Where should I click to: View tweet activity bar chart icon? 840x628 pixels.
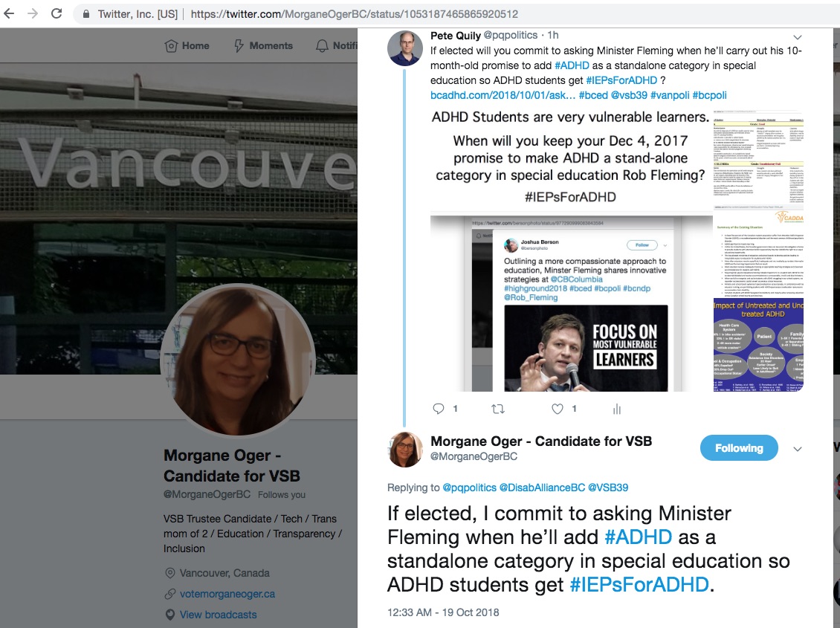click(616, 409)
